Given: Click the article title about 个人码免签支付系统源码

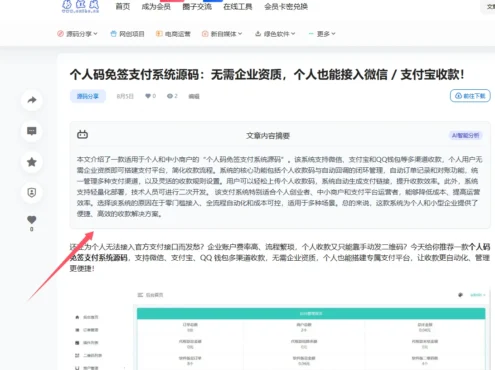Looking at the screenshot, I should pos(267,74).
